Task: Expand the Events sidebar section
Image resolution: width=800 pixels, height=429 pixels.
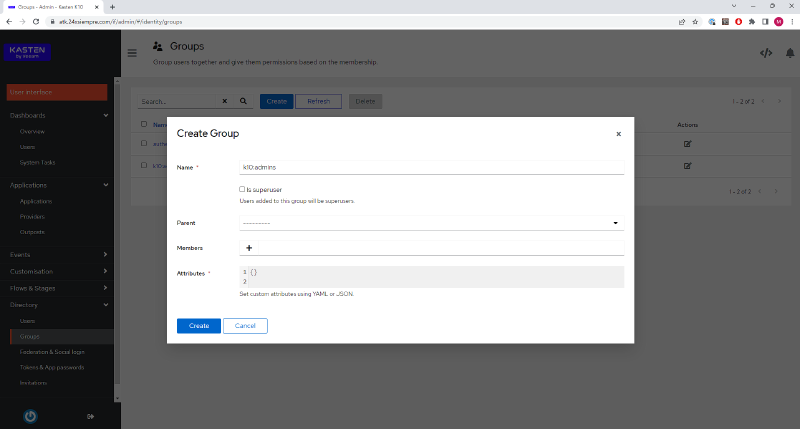Action: point(58,255)
